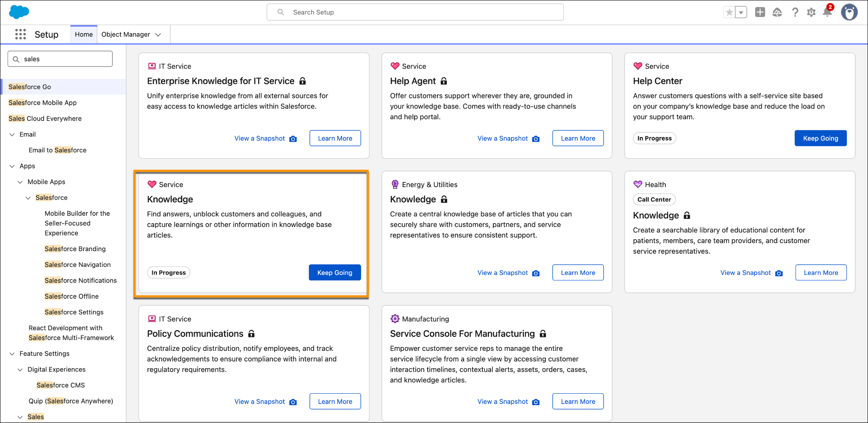Image resolution: width=868 pixels, height=423 pixels.
Task: Click Keep Going on Help Center card
Action: (821, 138)
